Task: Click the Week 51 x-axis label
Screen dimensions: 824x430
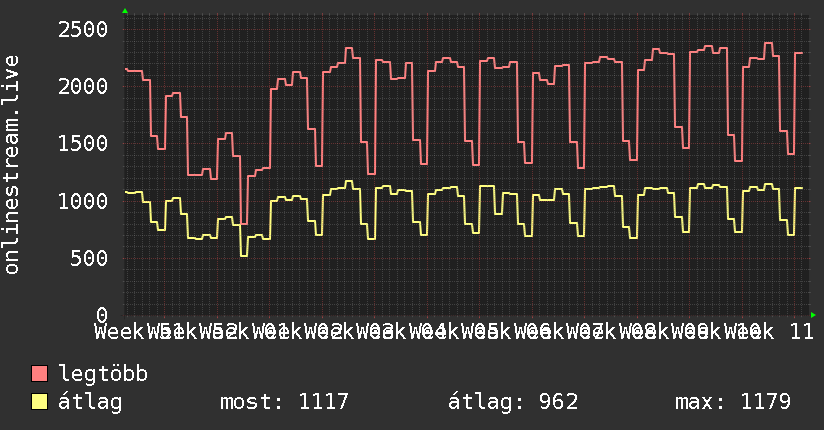Action: [x=139, y=332]
